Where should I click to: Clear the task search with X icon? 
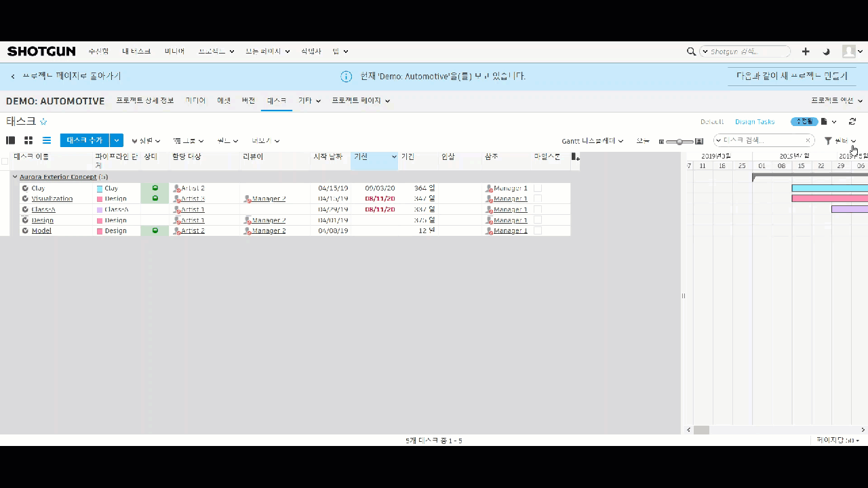tap(808, 140)
